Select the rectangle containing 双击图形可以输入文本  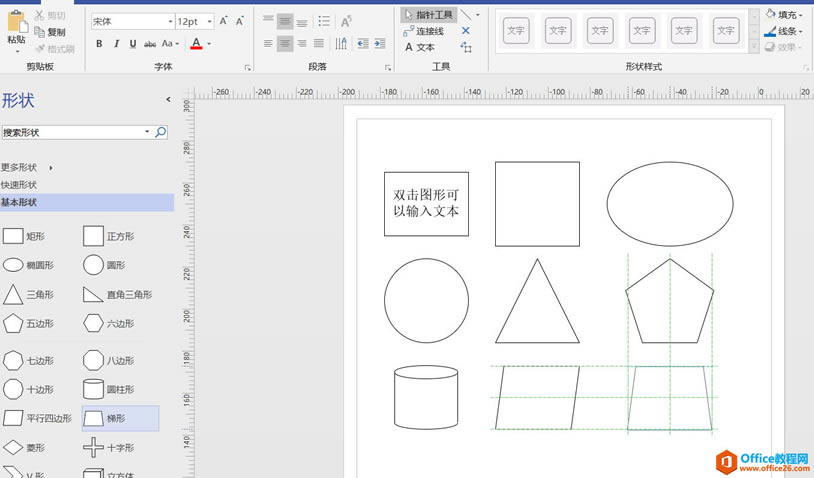point(426,204)
